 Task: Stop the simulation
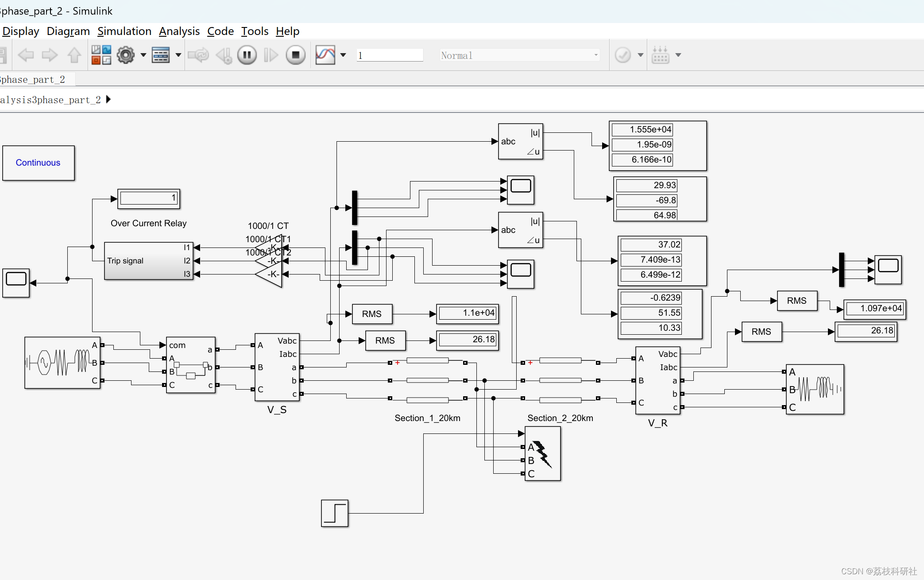295,55
